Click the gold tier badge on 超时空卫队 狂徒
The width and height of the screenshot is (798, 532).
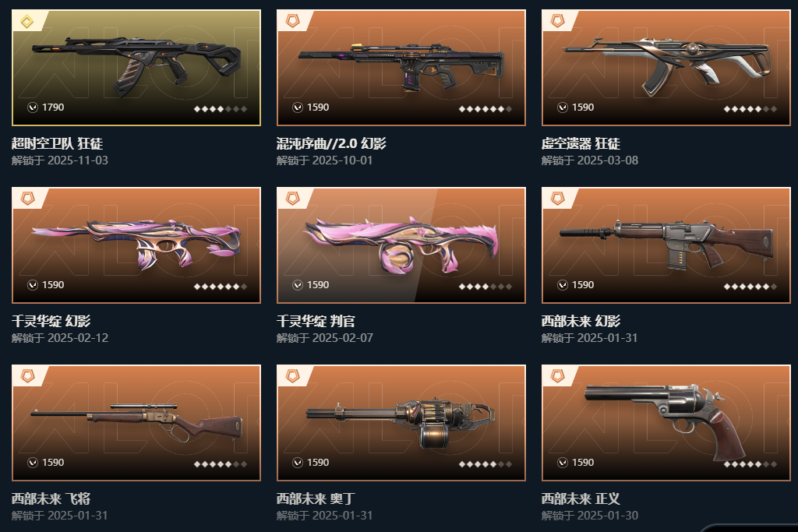(x=27, y=21)
